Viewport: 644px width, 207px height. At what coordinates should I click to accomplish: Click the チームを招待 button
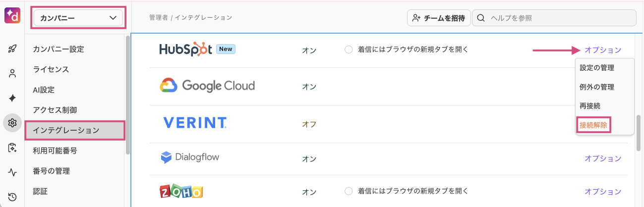pyautogui.click(x=438, y=18)
